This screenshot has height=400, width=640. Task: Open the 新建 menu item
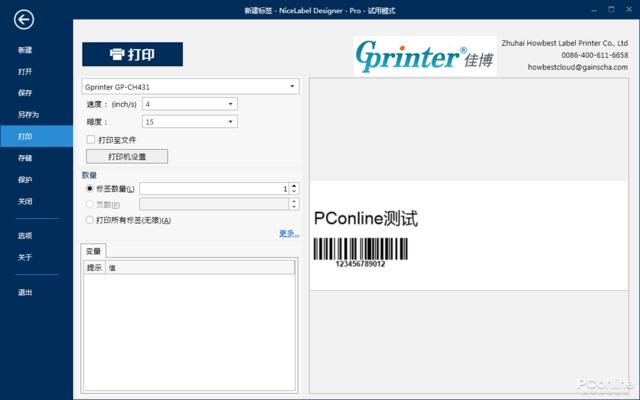coord(25,50)
